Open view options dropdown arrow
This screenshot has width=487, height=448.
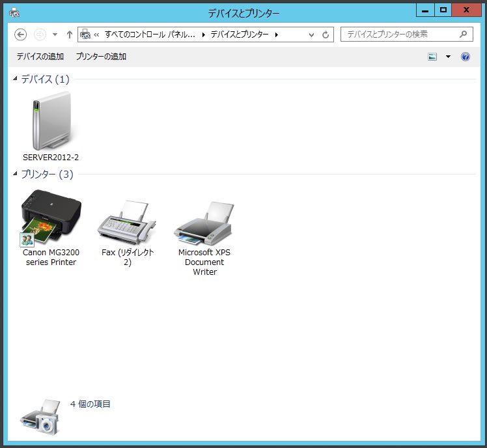point(448,57)
